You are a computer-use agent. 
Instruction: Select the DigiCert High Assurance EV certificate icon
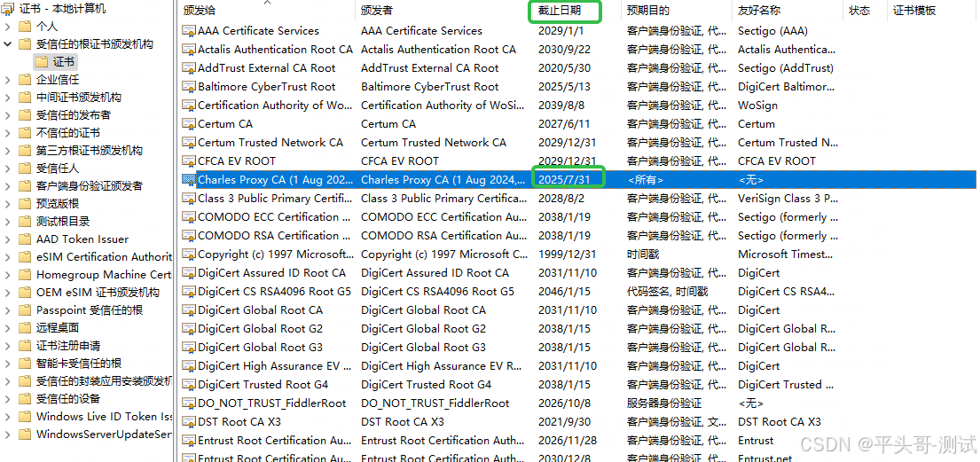click(x=189, y=366)
